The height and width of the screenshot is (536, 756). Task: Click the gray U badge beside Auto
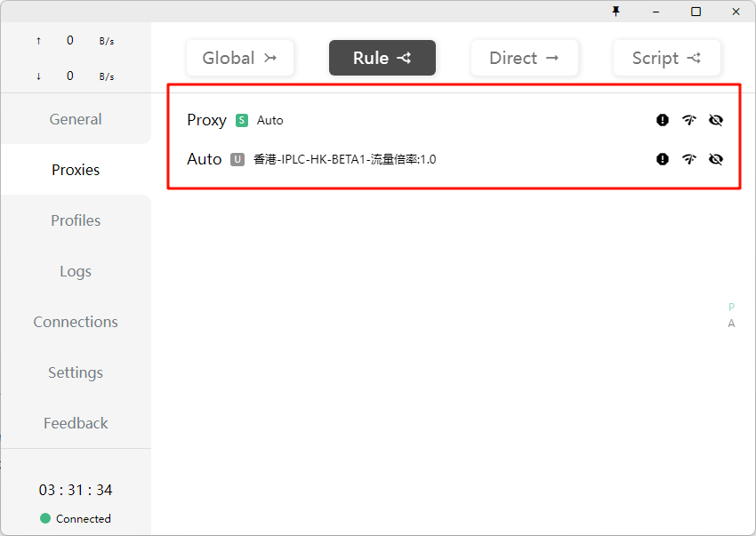237,160
